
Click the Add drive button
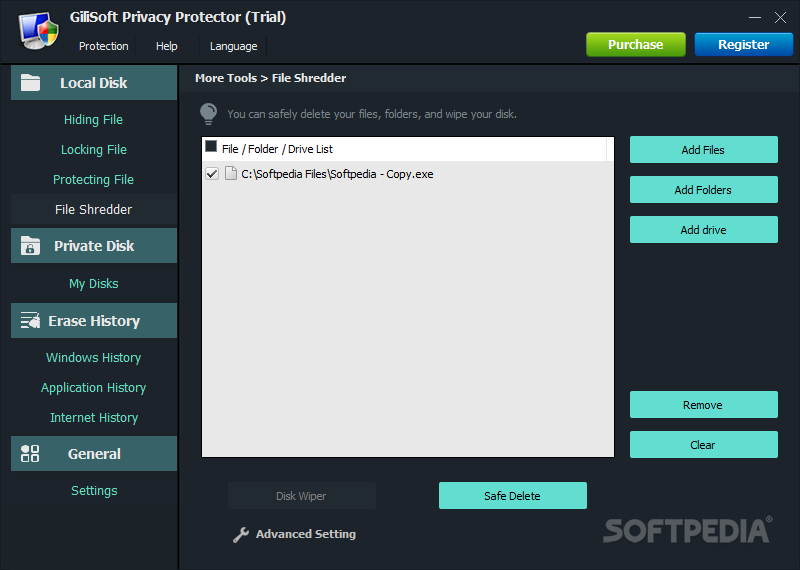[x=704, y=230]
